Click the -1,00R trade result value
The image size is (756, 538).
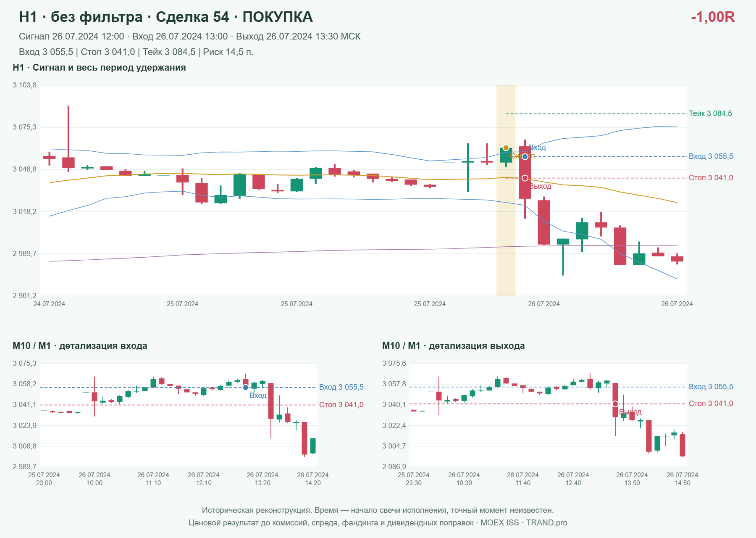pyautogui.click(x=713, y=17)
